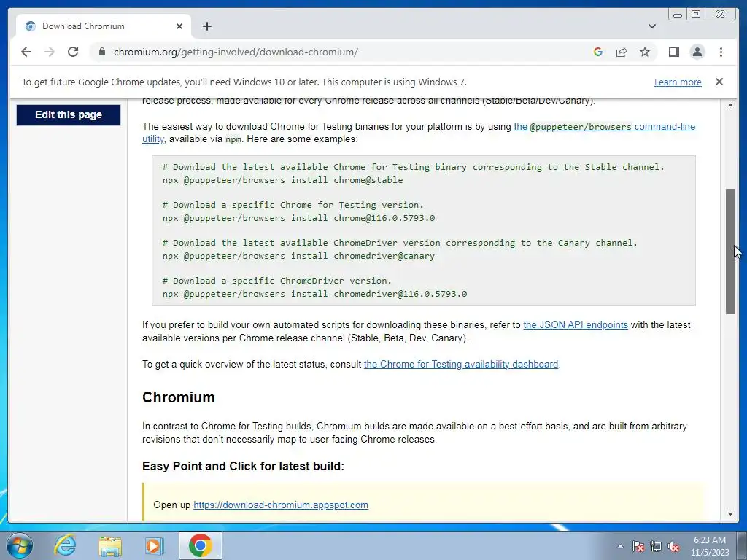Open the network status tray icon
747x560 pixels.
[656, 546]
